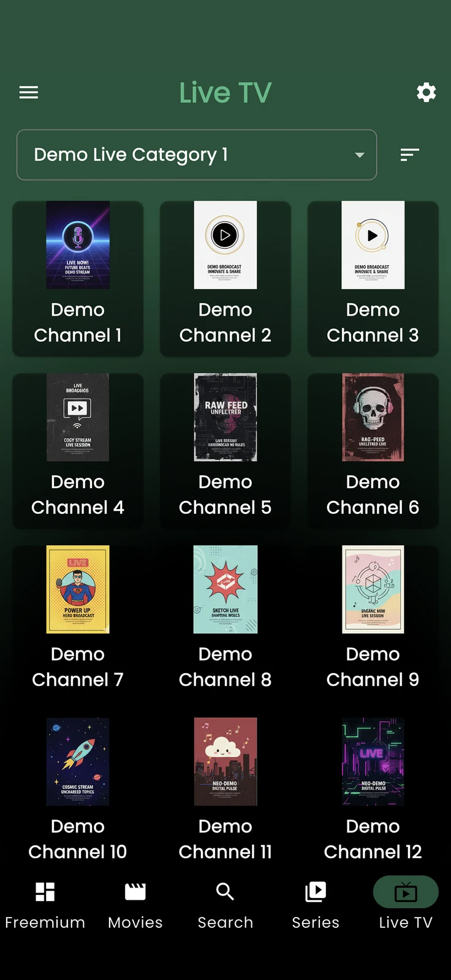The height and width of the screenshot is (980, 451).
Task: Select the "Demo Channel 10" title
Action: click(78, 839)
